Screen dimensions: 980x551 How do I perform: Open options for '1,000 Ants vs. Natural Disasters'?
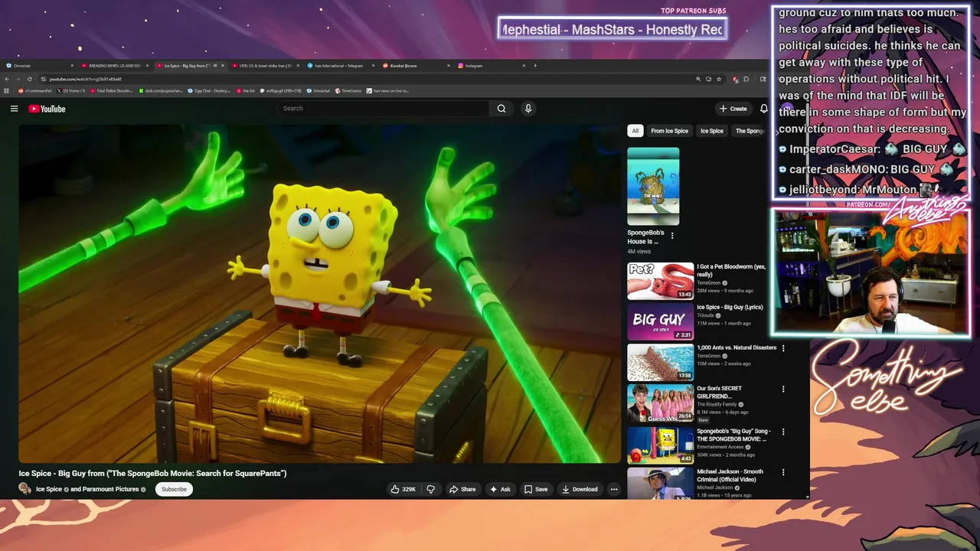(x=783, y=348)
